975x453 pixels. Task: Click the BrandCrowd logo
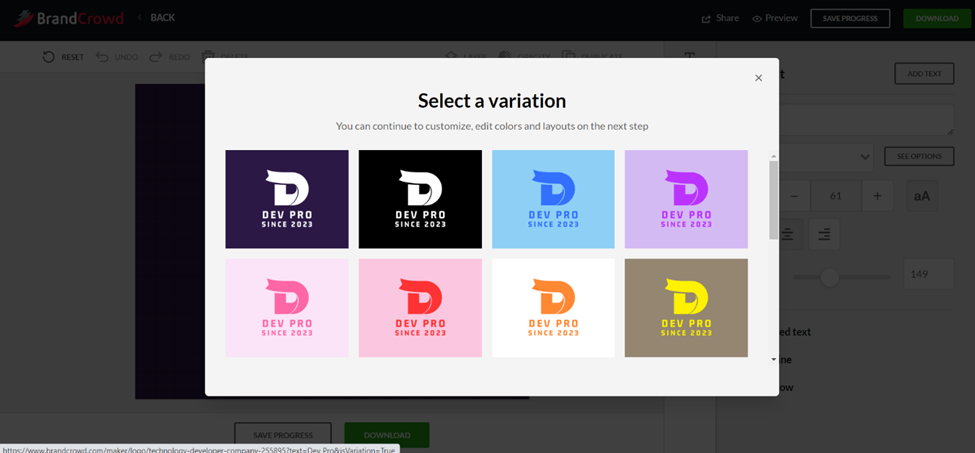[x=68, y=18]
